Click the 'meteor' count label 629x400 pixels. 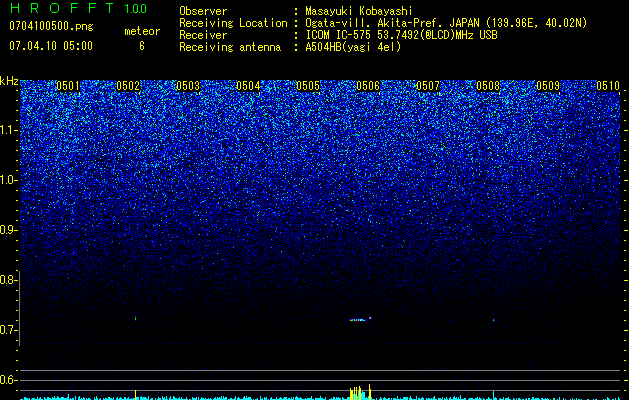click(x=142, y=31)
